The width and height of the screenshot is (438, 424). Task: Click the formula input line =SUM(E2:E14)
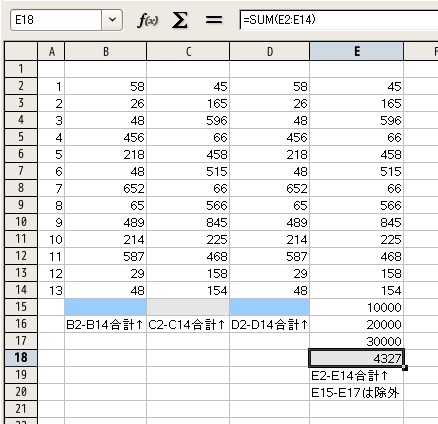click(x=339, y=20)
